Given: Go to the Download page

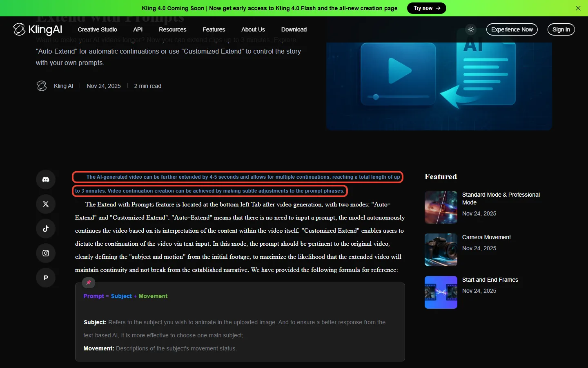Looking at the screenshot, I should click(294, 29).
